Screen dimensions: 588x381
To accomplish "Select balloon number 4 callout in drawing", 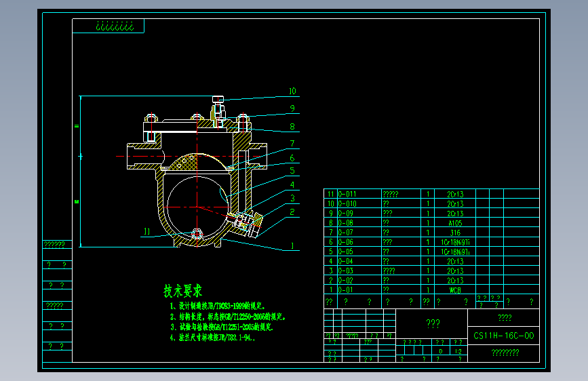I will [x=292, y=185].
